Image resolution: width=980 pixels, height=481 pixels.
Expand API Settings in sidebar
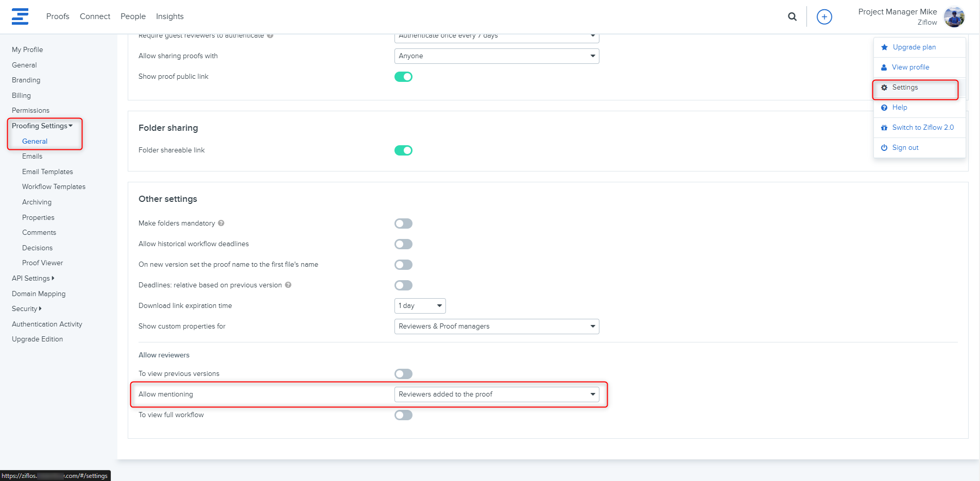tap(33, 278)
